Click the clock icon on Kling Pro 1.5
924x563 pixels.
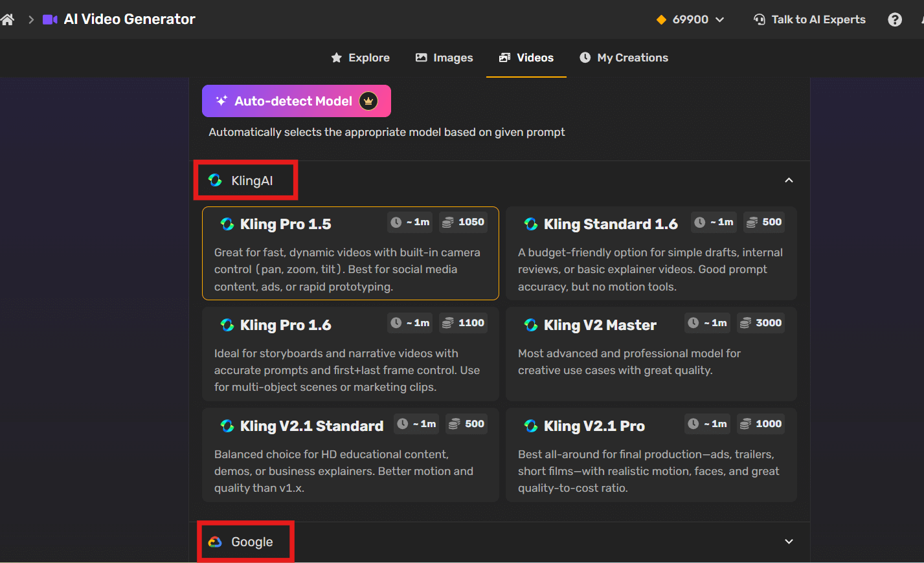(x=396, y=222)
